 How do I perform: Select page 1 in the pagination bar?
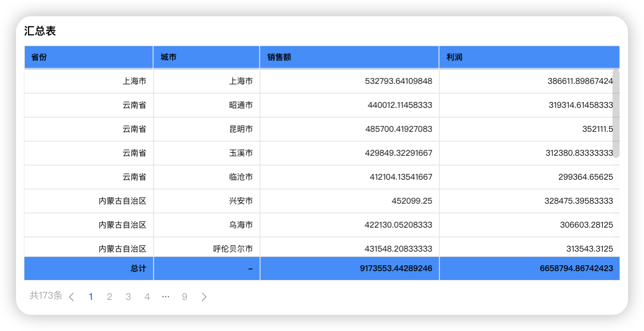point(91,296)
